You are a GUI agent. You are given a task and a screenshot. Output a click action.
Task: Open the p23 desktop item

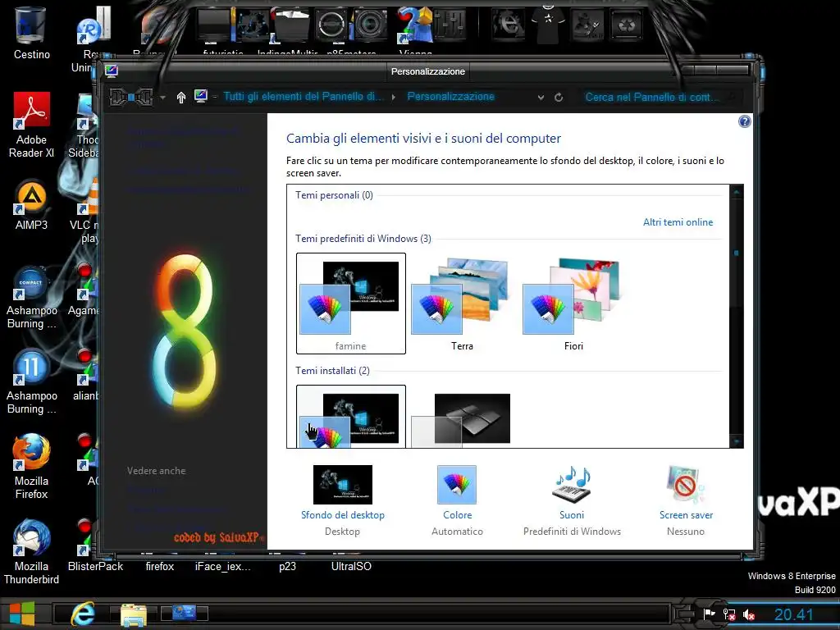pyautogui.click(x=287, y=566)
